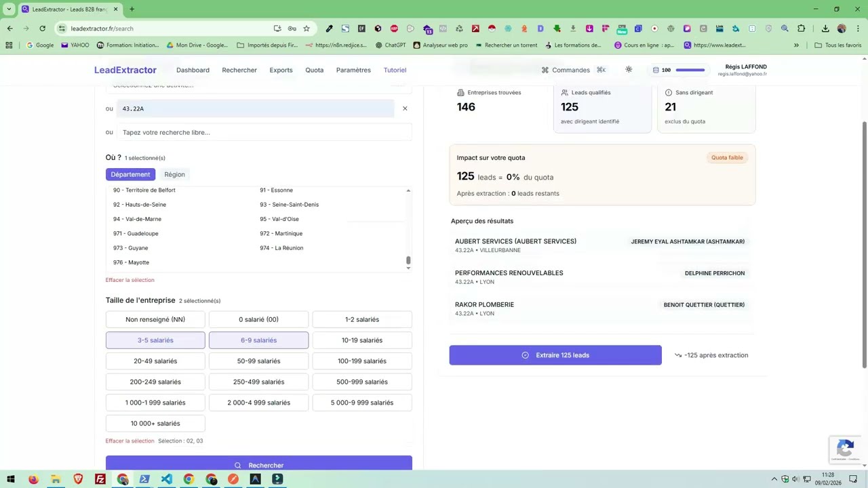Select the 20-49 salariés size option

click(155, 361)
